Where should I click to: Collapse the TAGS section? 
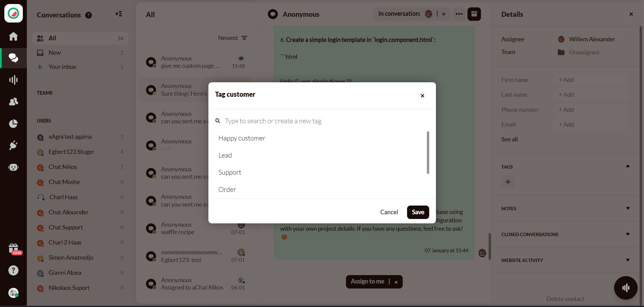tap(628, 166)
